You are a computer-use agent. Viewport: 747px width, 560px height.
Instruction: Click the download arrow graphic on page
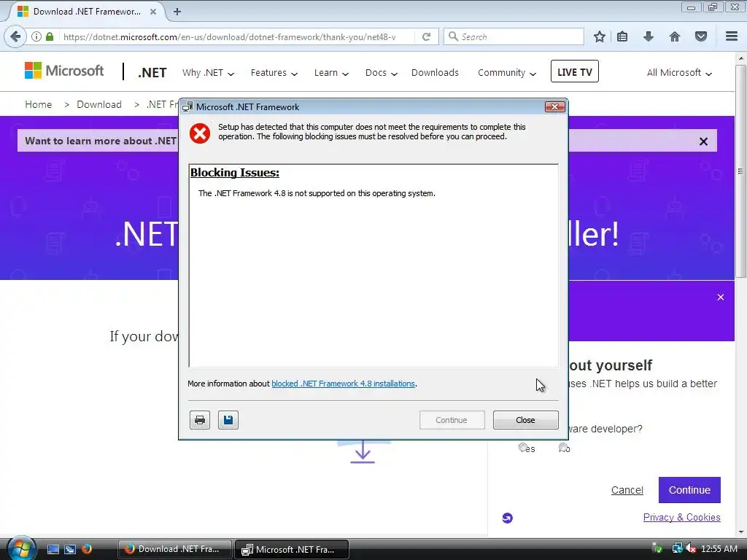tap(363, 451)
